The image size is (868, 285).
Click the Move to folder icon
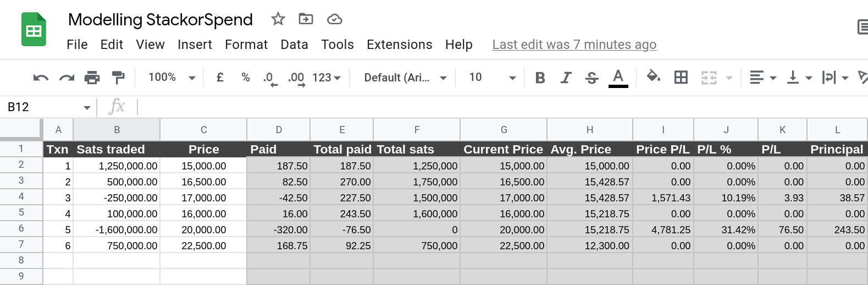pos(306,19)
